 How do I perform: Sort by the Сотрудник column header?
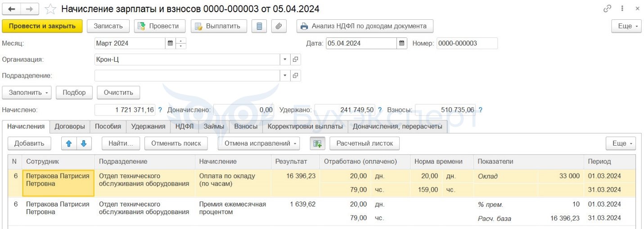pos(59,161)
